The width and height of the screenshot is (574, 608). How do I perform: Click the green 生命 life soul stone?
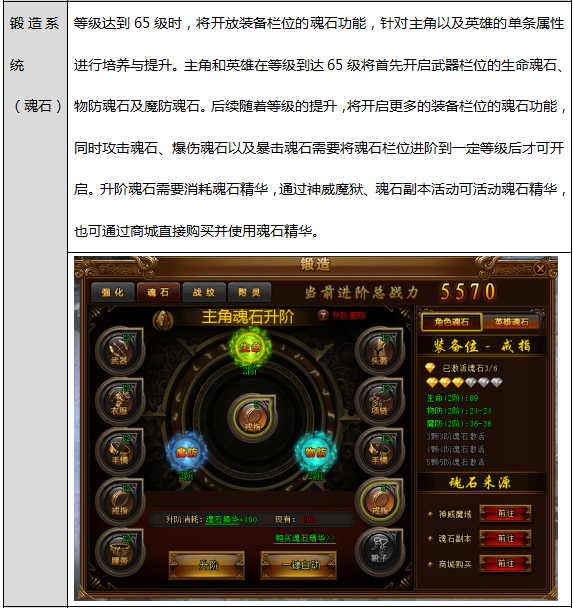point(250,347)
